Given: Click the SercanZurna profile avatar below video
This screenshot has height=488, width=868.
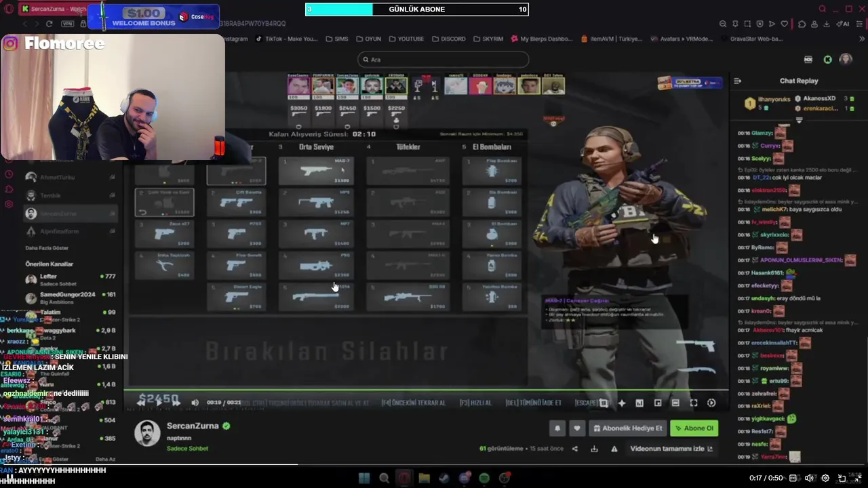Looking at the screenshot, I should click(147, 433).
